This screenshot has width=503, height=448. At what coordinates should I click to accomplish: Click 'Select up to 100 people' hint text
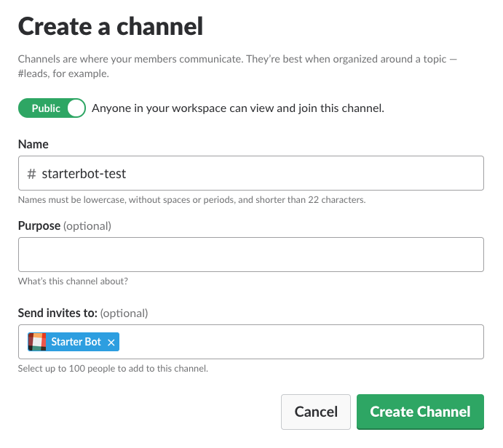113,368
